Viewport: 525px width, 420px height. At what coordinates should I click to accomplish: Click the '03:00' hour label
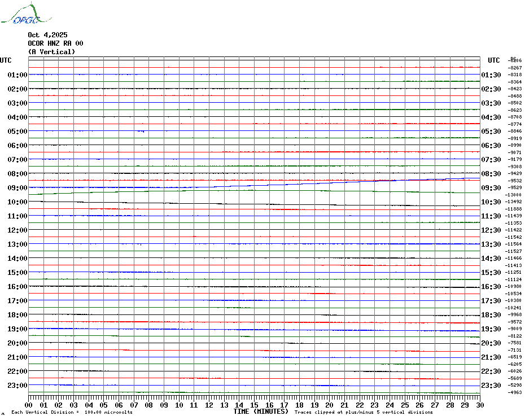[x=17, y=103]
